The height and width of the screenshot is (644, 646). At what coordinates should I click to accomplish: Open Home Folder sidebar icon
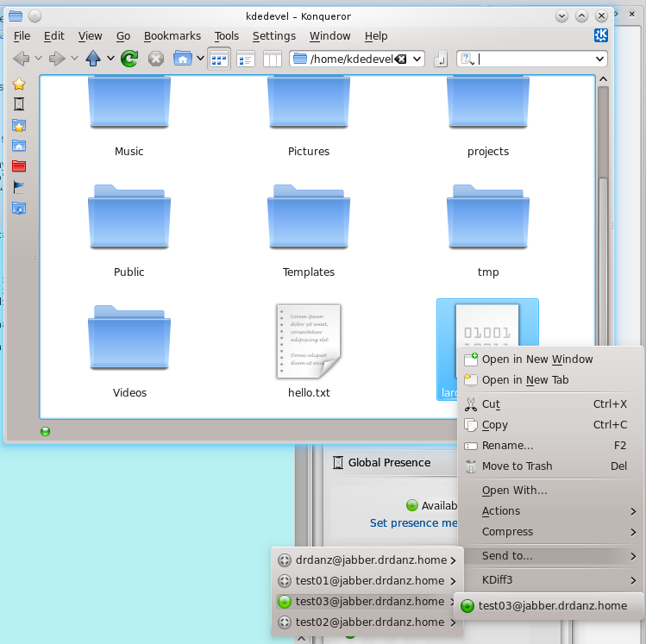[19, 146]
